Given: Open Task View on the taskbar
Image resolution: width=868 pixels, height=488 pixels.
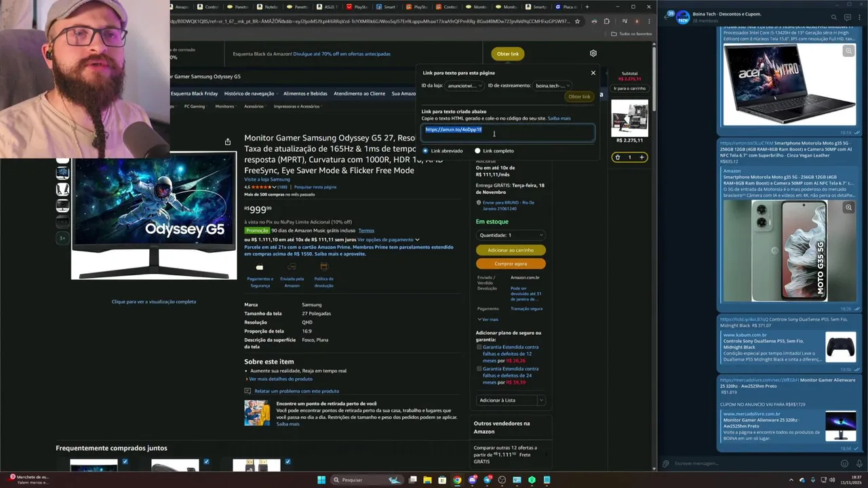Looking at the screenshot, I should click(x=412, y=480).
